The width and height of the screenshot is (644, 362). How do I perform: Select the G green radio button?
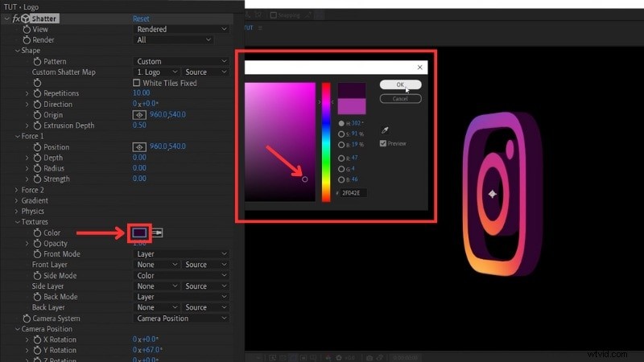point(341,169)
